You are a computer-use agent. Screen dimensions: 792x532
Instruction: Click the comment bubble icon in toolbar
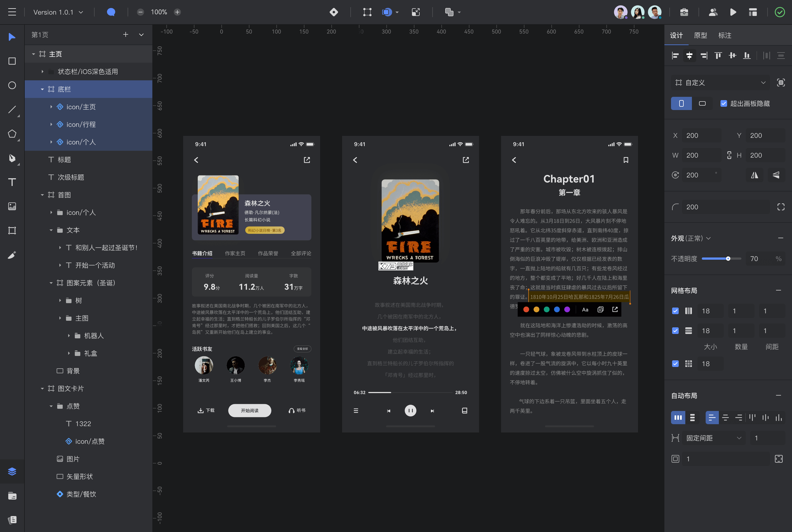[x=111, y=12]
